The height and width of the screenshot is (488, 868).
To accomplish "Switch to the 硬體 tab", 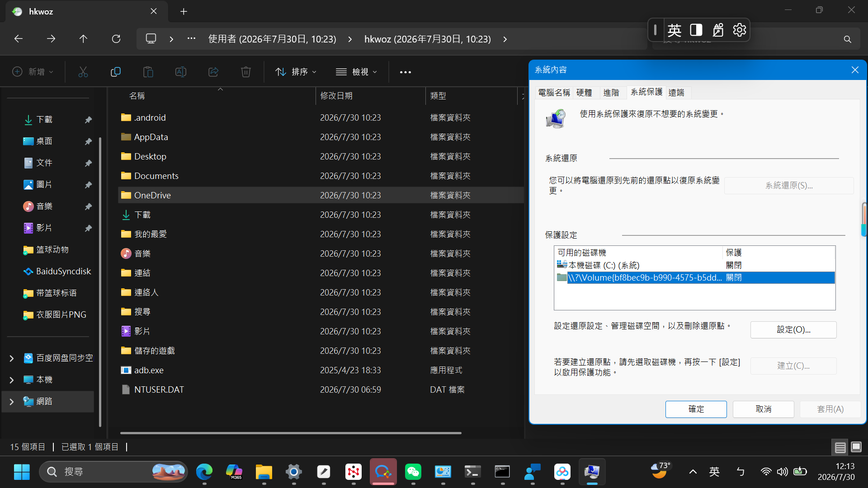I will click(x=584, y=93).
